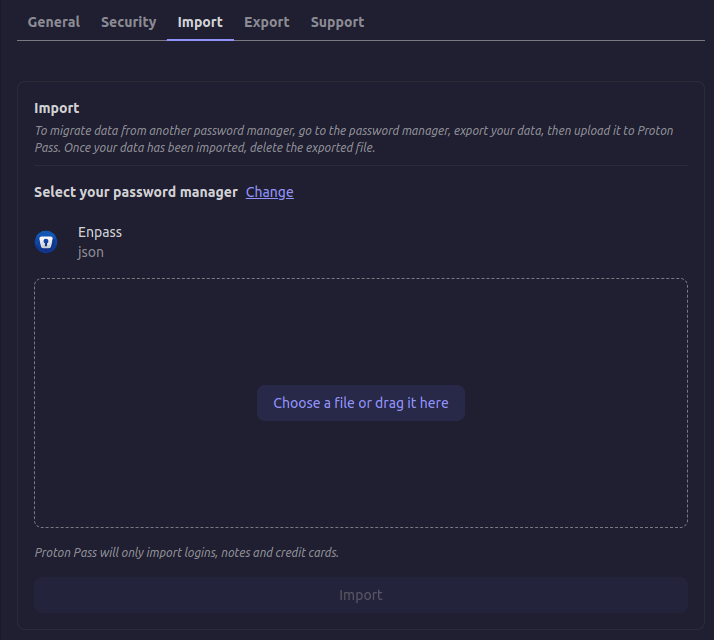Click the Enpass logo icon
This screenshot has width=714, height=640.
46,242
